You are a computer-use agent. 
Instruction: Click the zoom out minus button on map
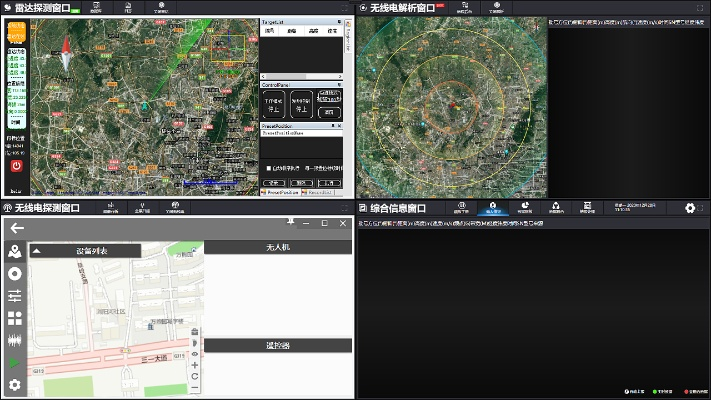coord(195,387)
